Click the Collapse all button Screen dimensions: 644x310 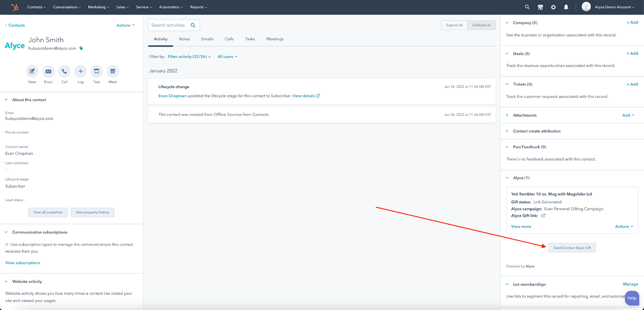click(481, 25)
